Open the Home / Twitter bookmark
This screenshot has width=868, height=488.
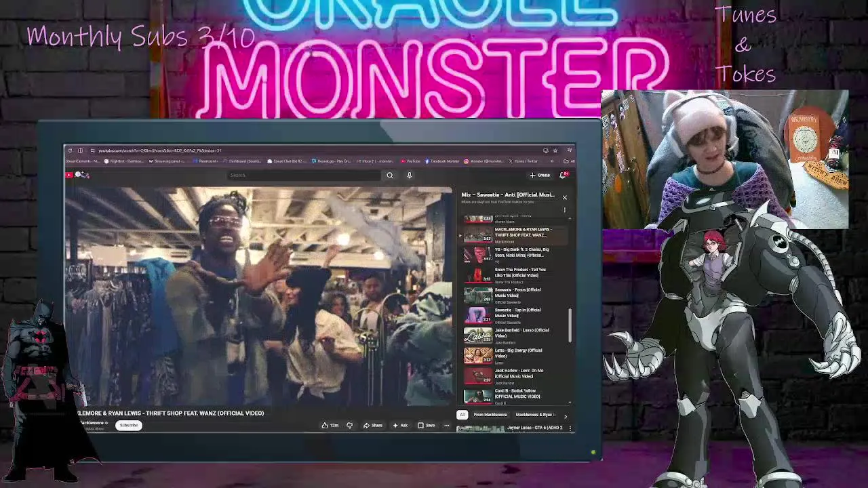pyautogui.click(x=524, y=161)
